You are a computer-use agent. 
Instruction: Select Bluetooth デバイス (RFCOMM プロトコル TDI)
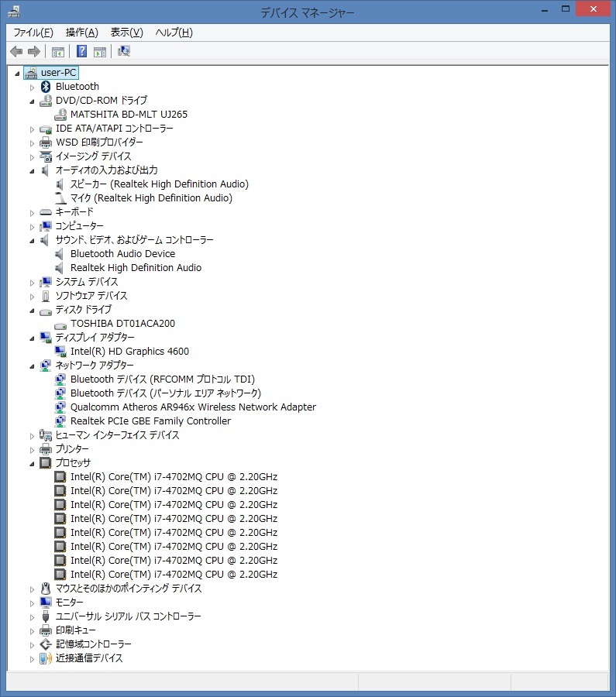[163, 379]
